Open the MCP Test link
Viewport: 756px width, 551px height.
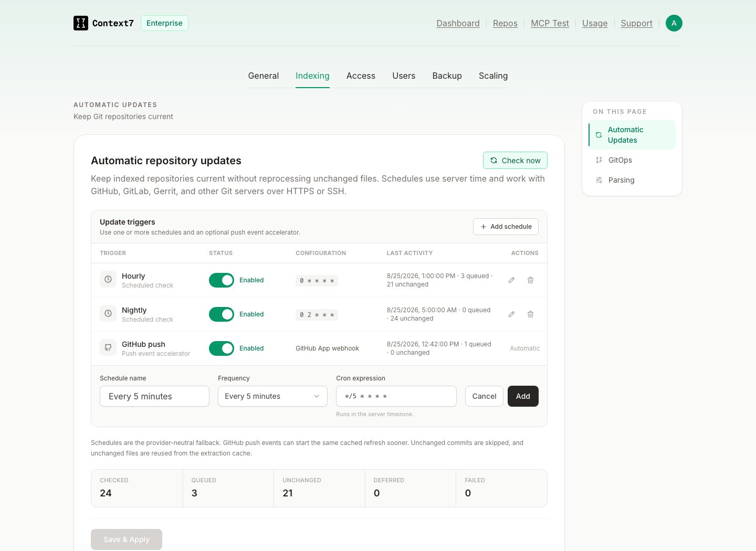(550, 23)
